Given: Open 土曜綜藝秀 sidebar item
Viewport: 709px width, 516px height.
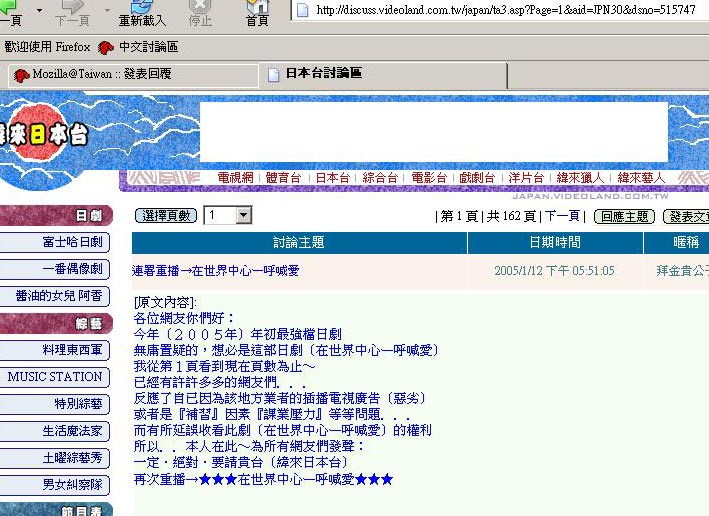Looking at the screenshot, I should coord(54,458).
